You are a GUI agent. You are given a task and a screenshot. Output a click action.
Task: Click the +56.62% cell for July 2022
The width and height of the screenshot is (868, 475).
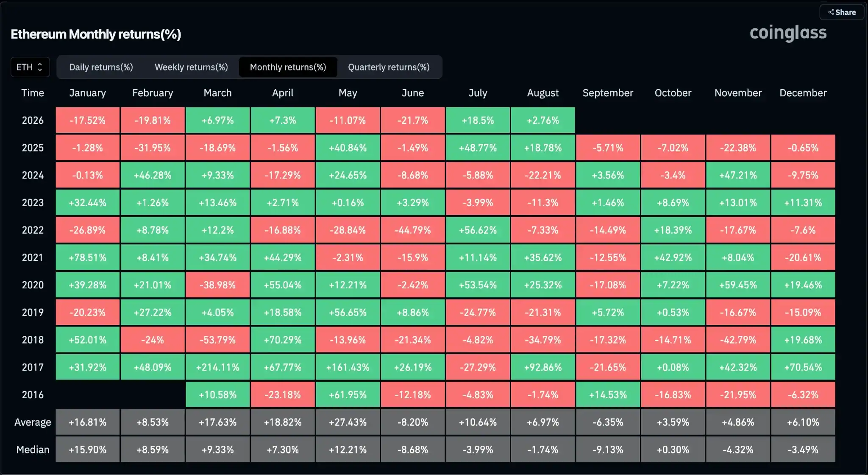(478, 230)
